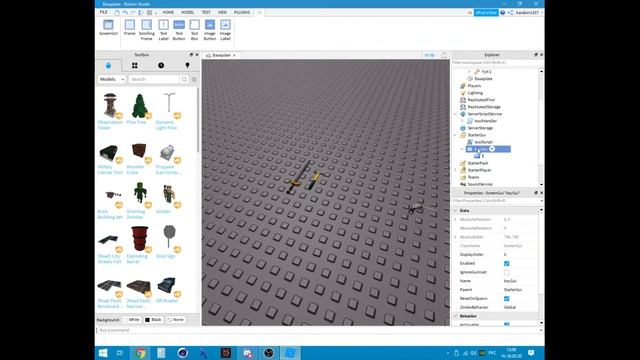Open the Toolbox Inventory grid tab
The width and height of the screenshot is (640, 360).
(x=135, y=65)
